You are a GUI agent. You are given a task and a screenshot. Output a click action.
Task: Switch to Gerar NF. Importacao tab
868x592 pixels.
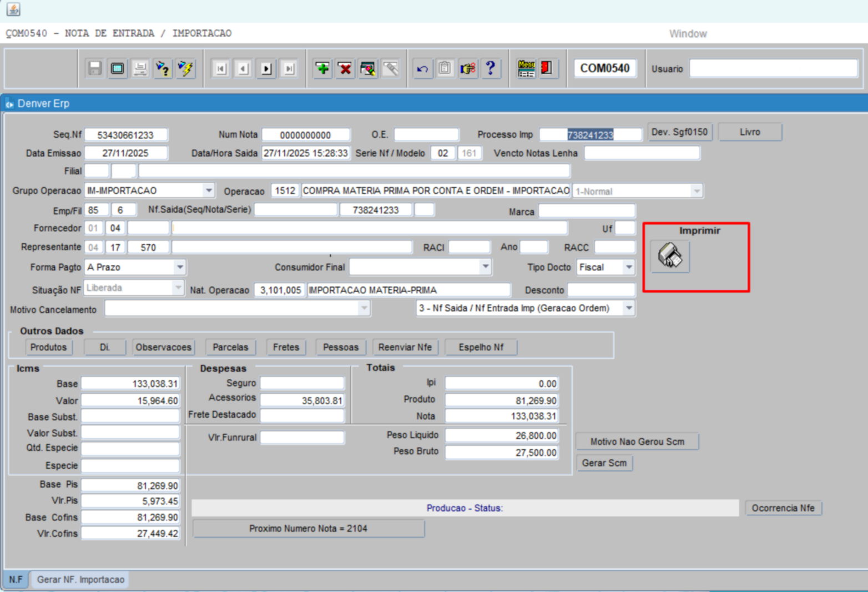[x=80, y=579]
